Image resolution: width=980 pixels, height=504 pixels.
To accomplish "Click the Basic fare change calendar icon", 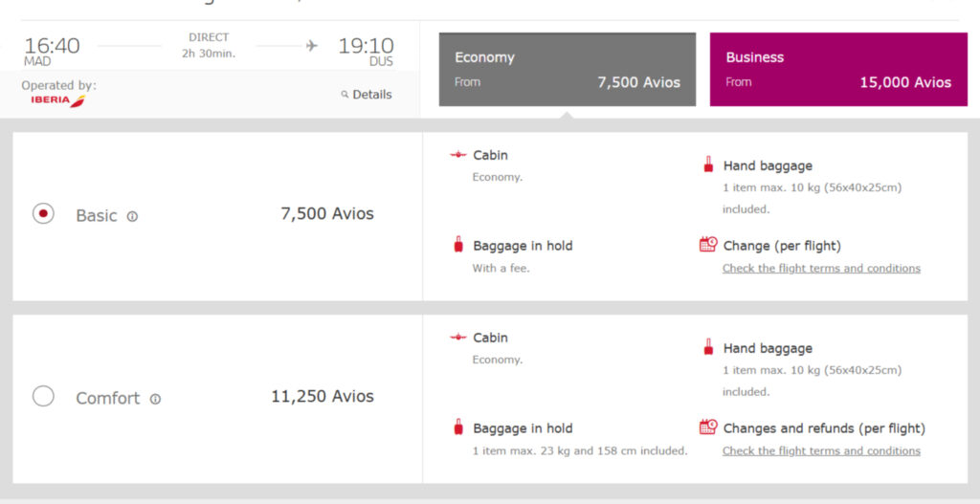I will click(x=708, y=245).
